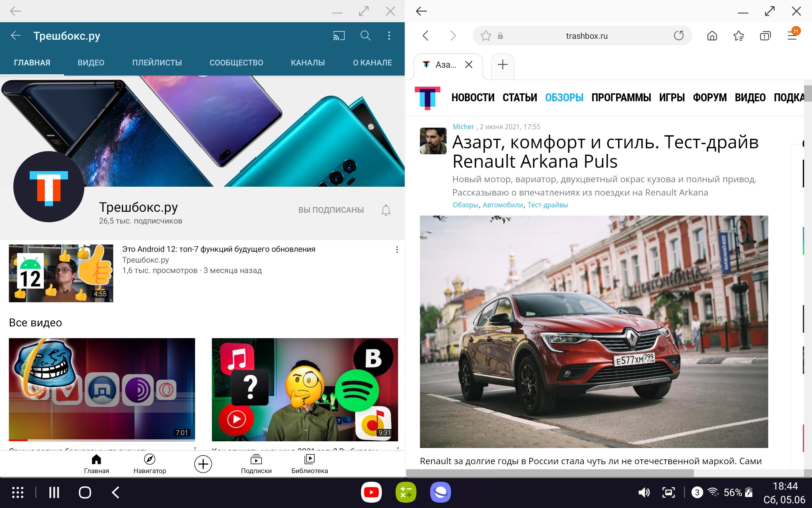Image resolution: width=812 pixels, height=508 pixels.
Task: Open НОВОСТИ section on Trashbox
Action: click(473, 98)
